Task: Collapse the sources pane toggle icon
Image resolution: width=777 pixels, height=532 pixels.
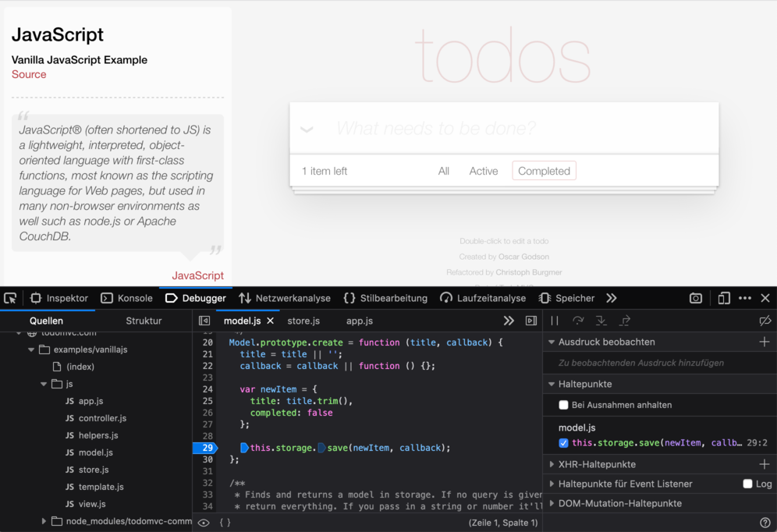Action: click(204, 321)
